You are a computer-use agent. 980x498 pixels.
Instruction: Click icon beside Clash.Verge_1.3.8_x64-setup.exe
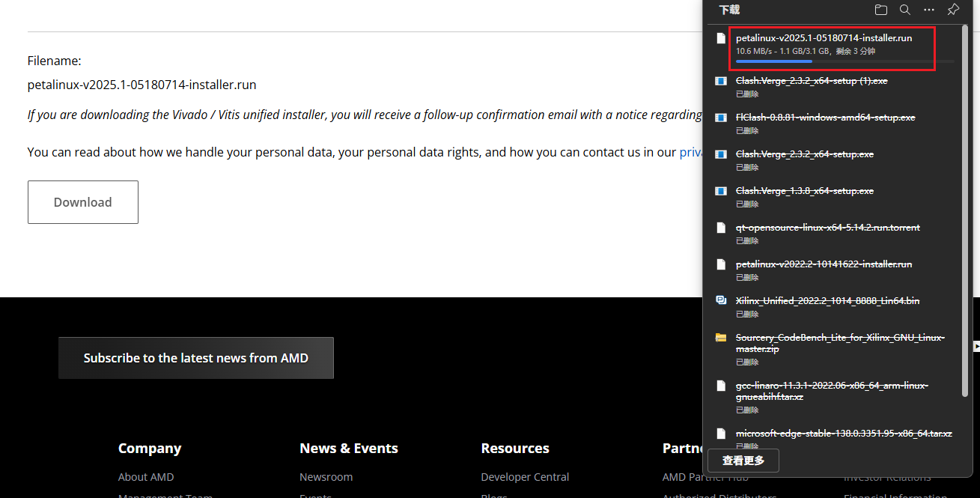721,191
